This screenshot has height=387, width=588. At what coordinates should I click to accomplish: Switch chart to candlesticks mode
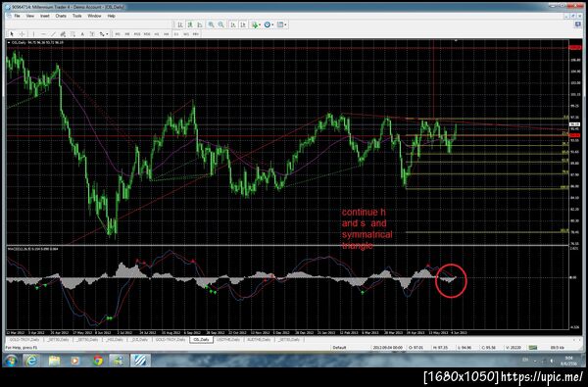[x=190, y=24]
